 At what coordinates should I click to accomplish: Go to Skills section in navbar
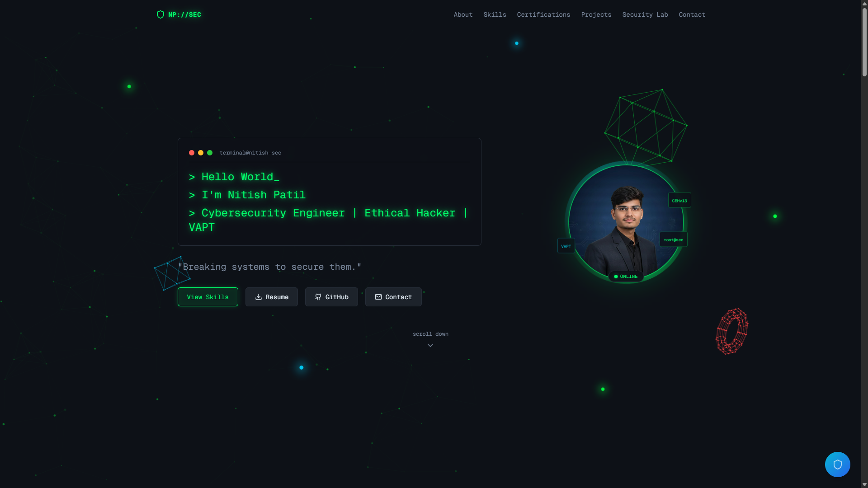point(495,14)
